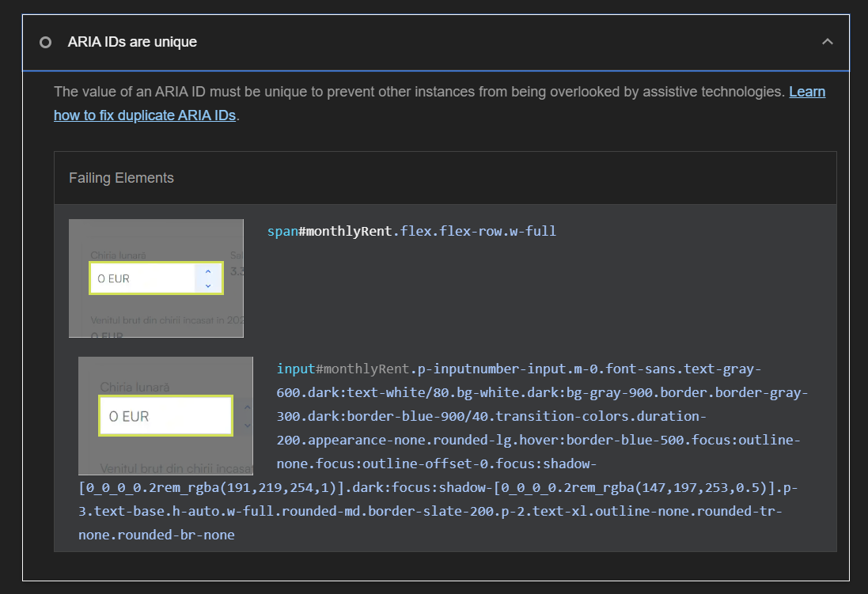Click the span#monthlyRent selector text
868x594 pixels.
411,231
